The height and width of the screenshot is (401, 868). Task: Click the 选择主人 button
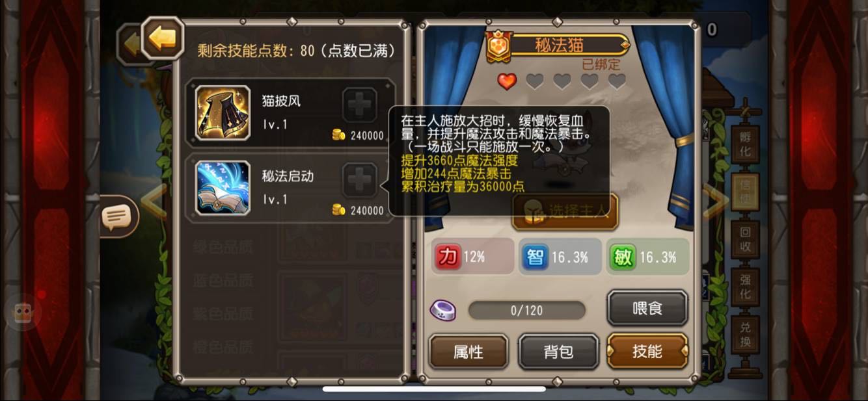pyautogui.click(x=565, y=211)
